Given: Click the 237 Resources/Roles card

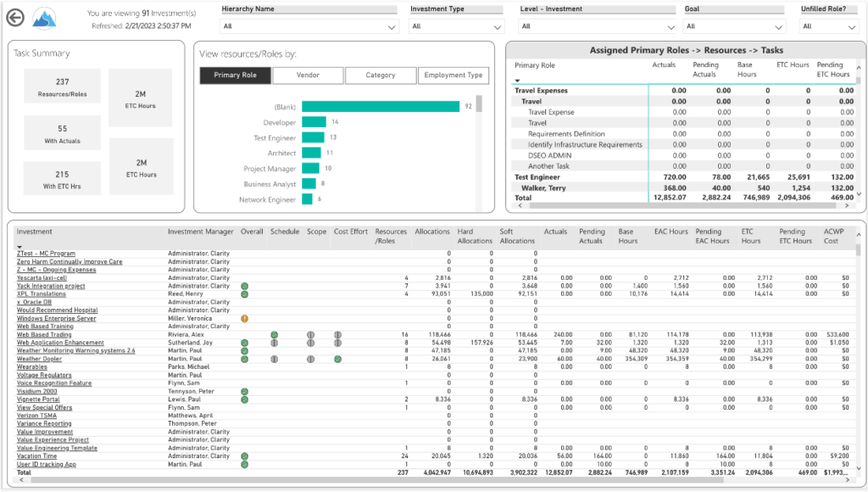Looking at the screenshot, I should (63, 87).
